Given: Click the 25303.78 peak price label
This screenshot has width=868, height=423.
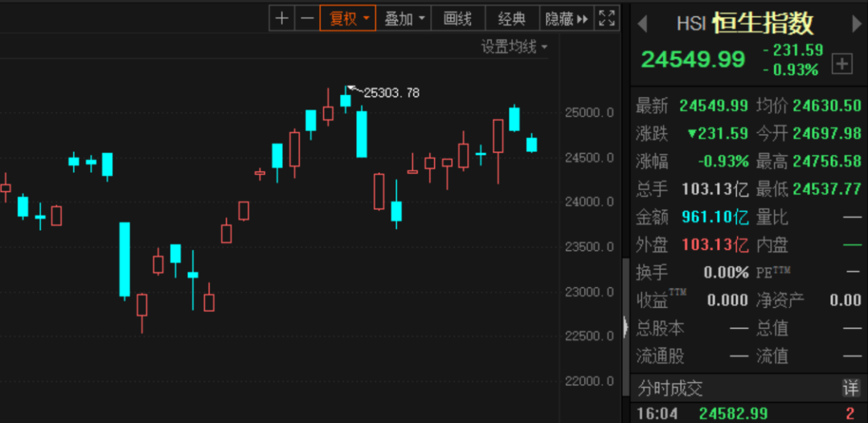Looking at the screenshot, I should [x=391, y=92].
